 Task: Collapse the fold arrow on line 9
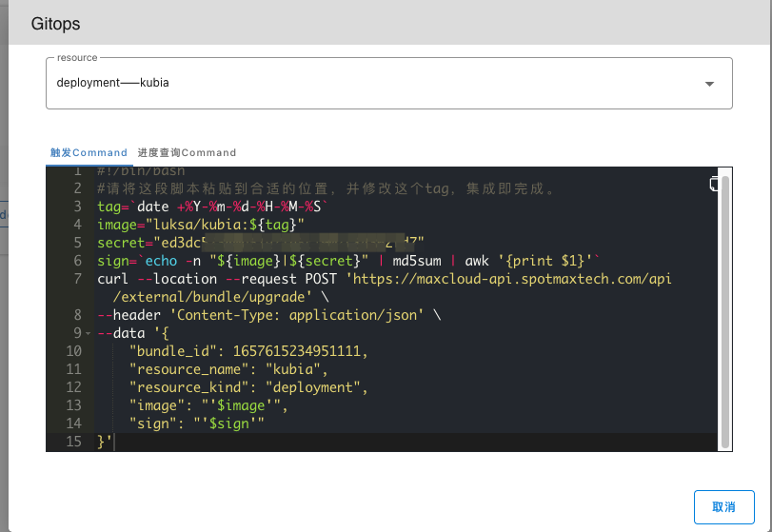(x=89, y=334)
